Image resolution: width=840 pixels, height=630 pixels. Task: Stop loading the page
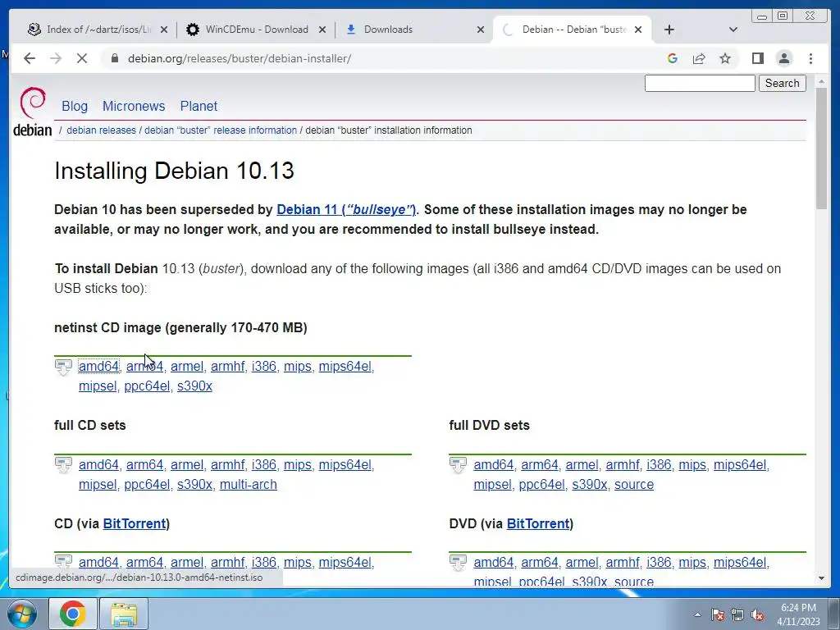coord(82,58)
